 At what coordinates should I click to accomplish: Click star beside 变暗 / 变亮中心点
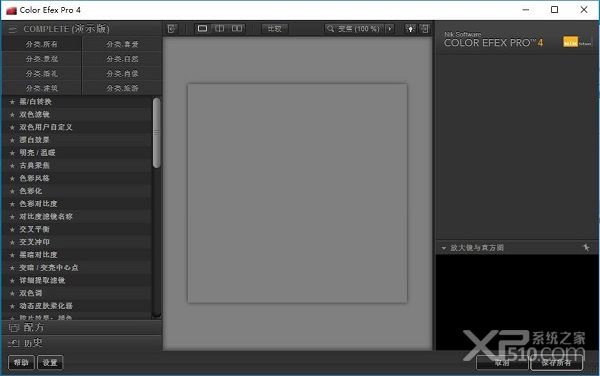point(12,267)
